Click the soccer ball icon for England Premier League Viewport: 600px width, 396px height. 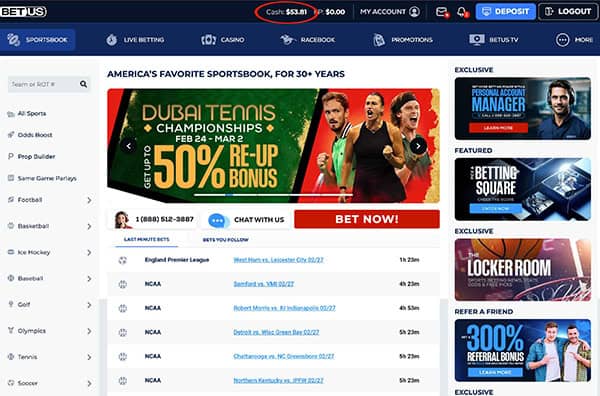(122, 260)
